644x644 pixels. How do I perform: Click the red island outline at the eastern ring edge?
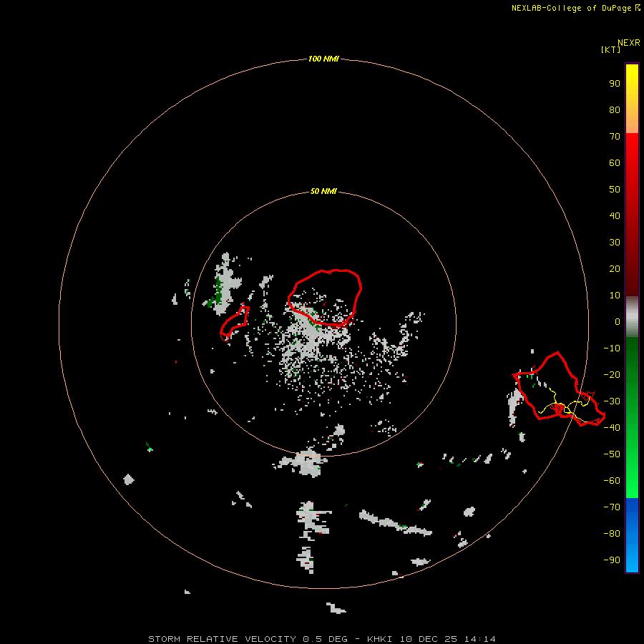[x=559, y=389]
